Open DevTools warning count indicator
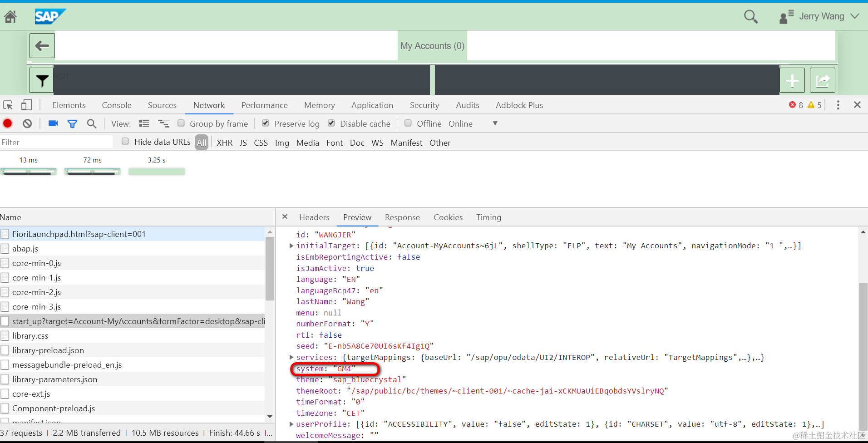 [814, 105]
